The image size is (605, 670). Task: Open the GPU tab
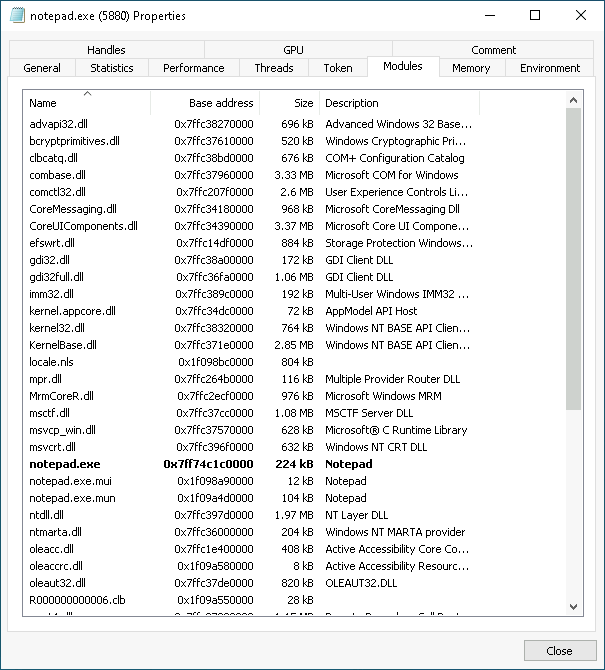pyautogui.click(x=293, y=50)
